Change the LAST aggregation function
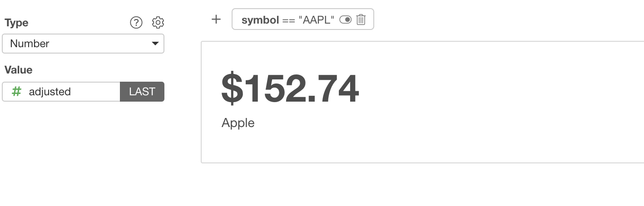Screen dimensions: 644x206 coord(142,92)
